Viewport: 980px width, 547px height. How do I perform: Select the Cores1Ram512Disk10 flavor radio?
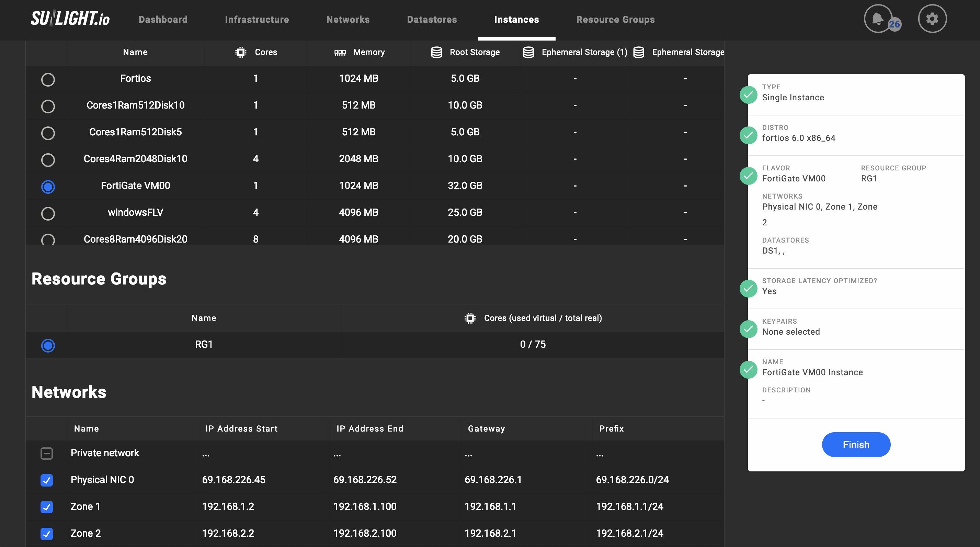point(48,106)
